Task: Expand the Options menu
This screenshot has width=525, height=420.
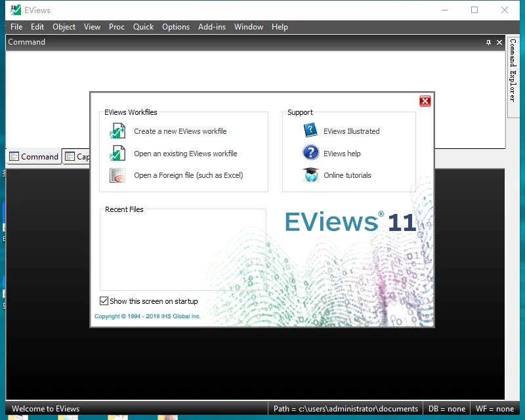Action: pyautogui.click(x=176, y=27)
